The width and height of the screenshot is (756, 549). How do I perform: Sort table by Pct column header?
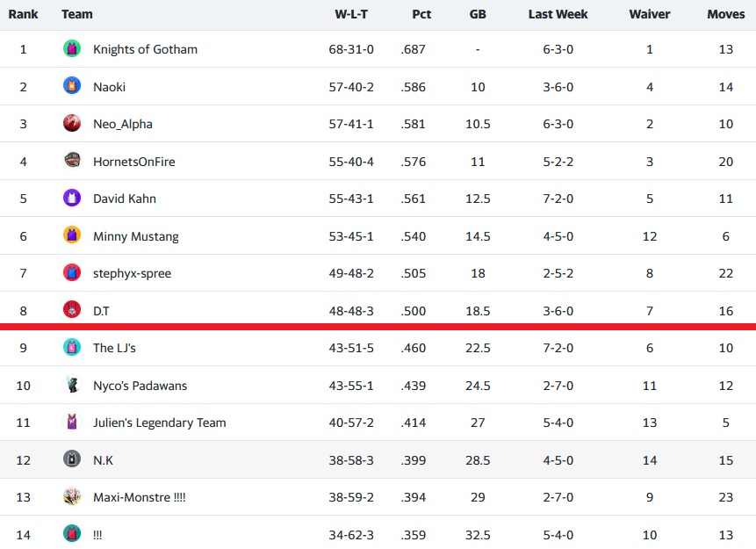pos(421,14)
